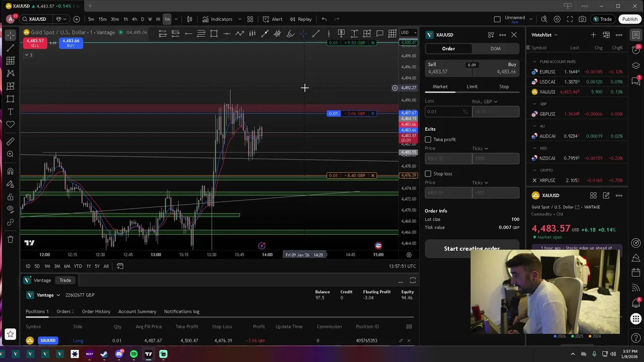Edit the XAUUSD position pencil icon

coord(400,341)
